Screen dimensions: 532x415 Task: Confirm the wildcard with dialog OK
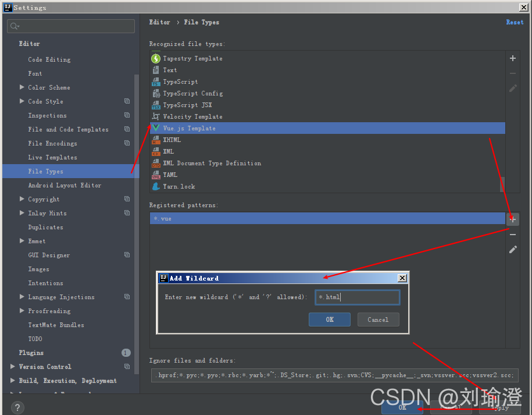click(330, 320)
